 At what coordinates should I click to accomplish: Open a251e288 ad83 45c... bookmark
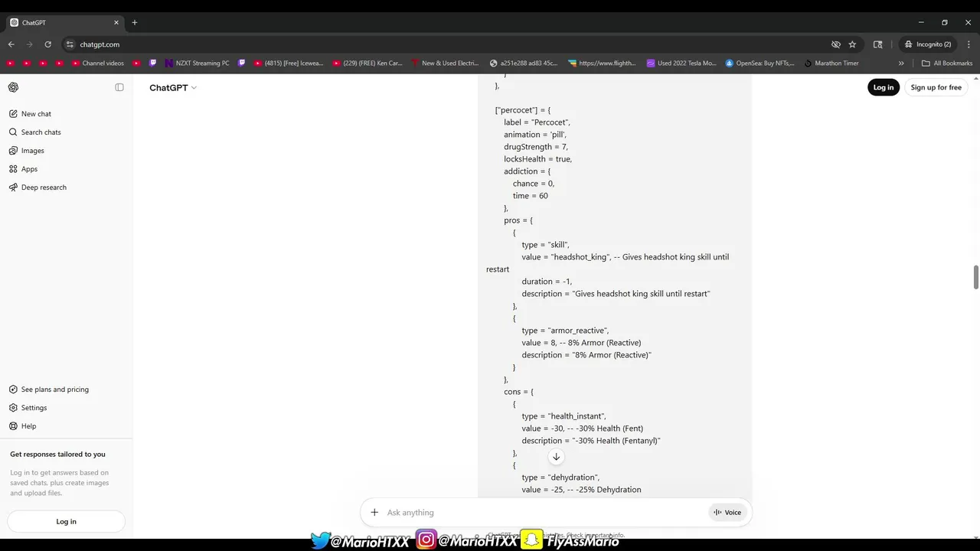point(524,64)
